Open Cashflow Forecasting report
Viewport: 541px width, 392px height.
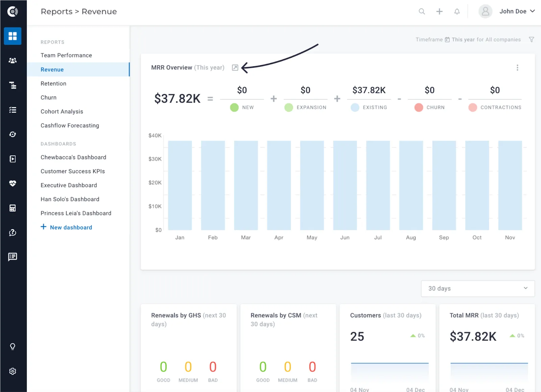click(x=70, y=125)
